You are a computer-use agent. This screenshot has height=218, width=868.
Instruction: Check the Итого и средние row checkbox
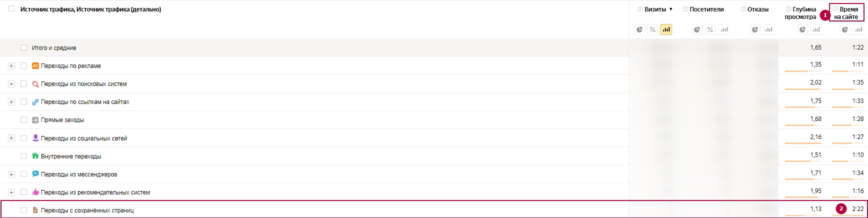(x=23, y=47)
